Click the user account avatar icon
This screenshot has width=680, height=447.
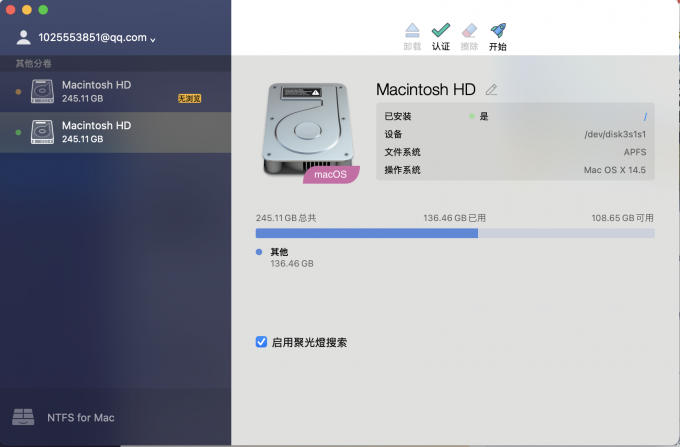pyautogui.click(x=23, y=38)
